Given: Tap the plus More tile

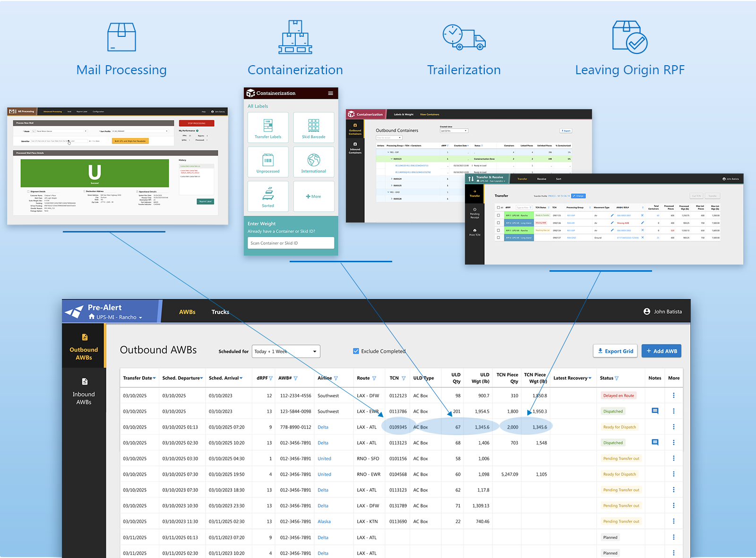Looking at the screenshot, I should [x=314, y=197].
